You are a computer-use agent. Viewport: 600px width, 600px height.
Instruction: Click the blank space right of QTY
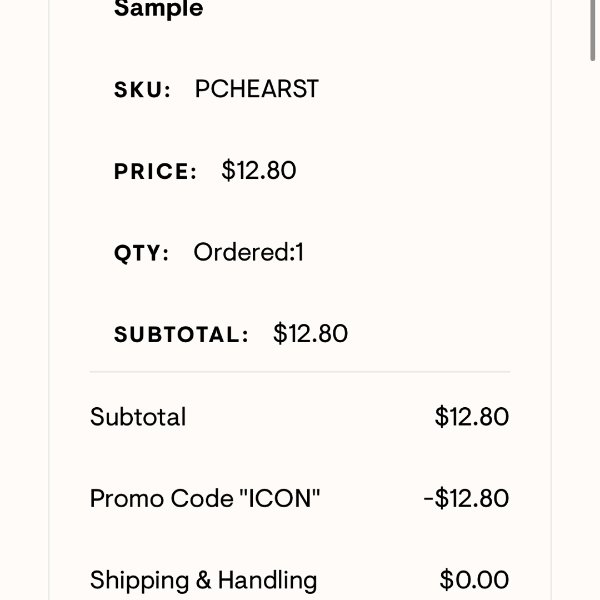coord(425,252)
